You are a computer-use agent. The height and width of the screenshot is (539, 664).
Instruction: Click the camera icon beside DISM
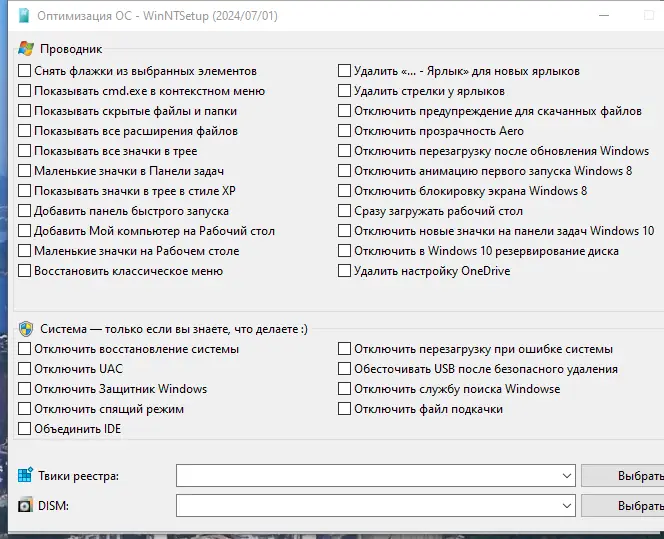(x=25, y=506)
